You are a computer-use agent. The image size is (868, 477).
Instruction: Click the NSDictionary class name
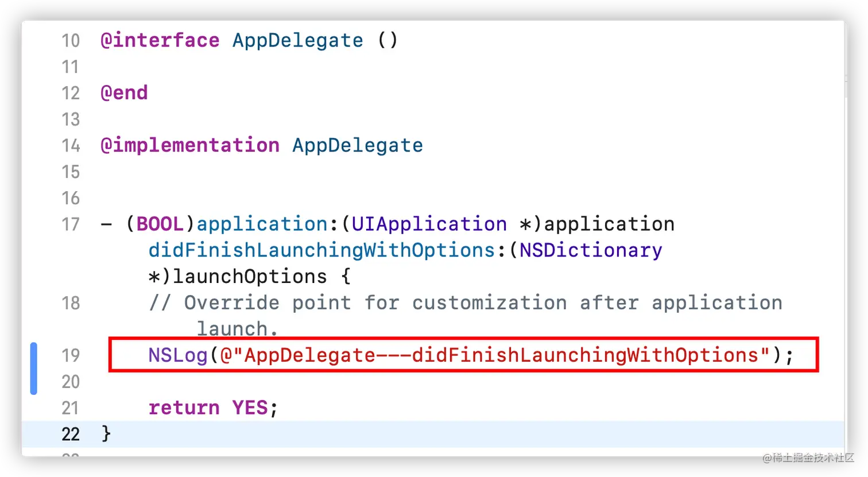point(591,250)
